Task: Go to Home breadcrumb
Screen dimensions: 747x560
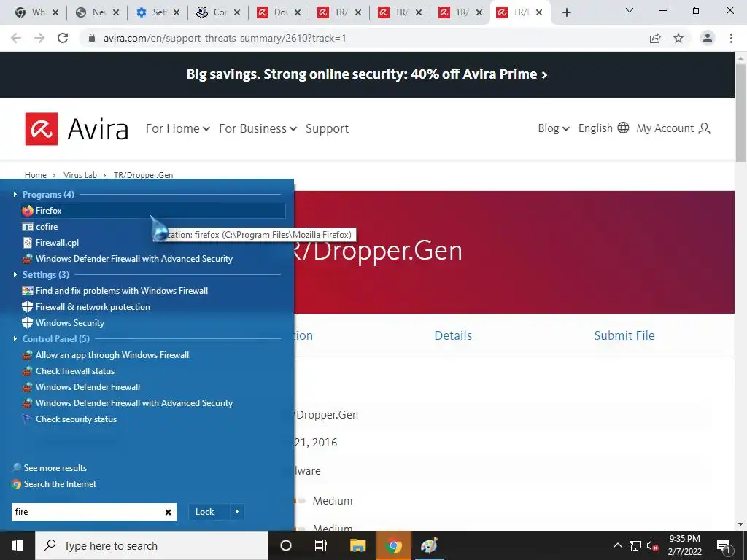Action: (36, 175)
